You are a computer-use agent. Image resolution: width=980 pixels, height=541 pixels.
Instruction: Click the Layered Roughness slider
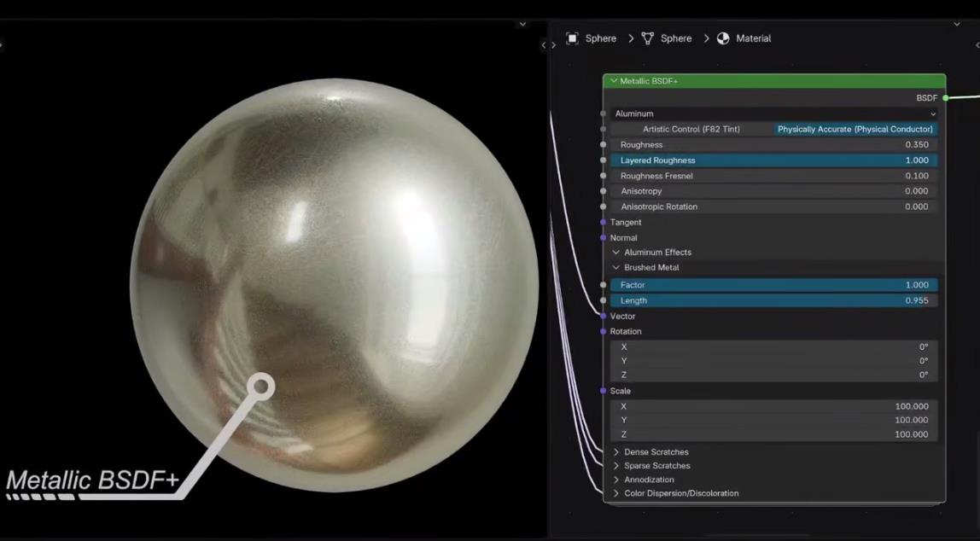coord(773,160)
